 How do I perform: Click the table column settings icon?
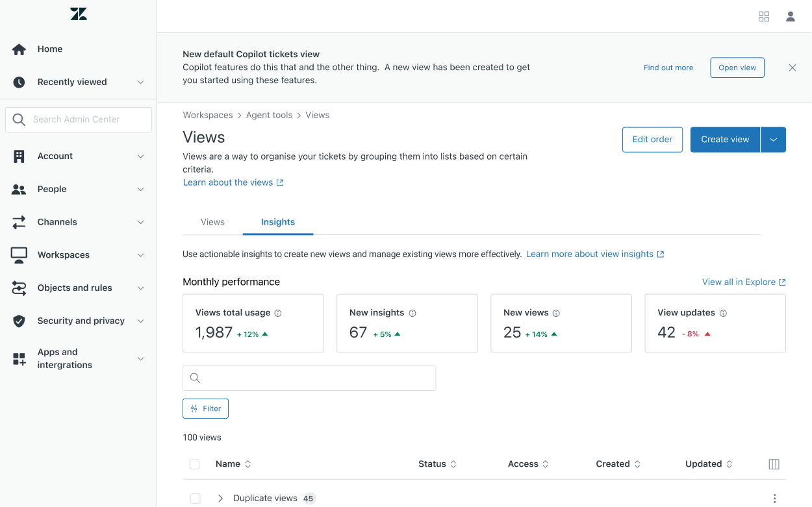point(774,464)
